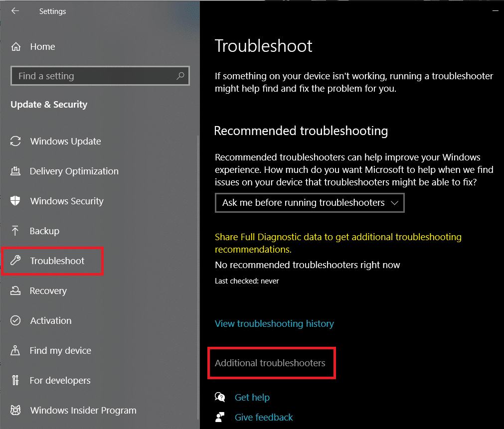
Task: Click the Give feedback link
Action: [264, 417]
